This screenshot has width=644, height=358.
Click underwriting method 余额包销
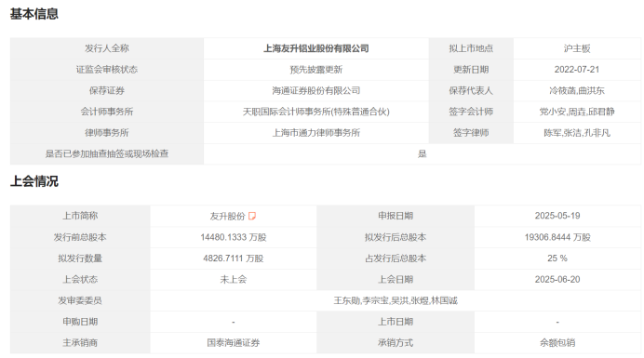click(x=557, y=343)
